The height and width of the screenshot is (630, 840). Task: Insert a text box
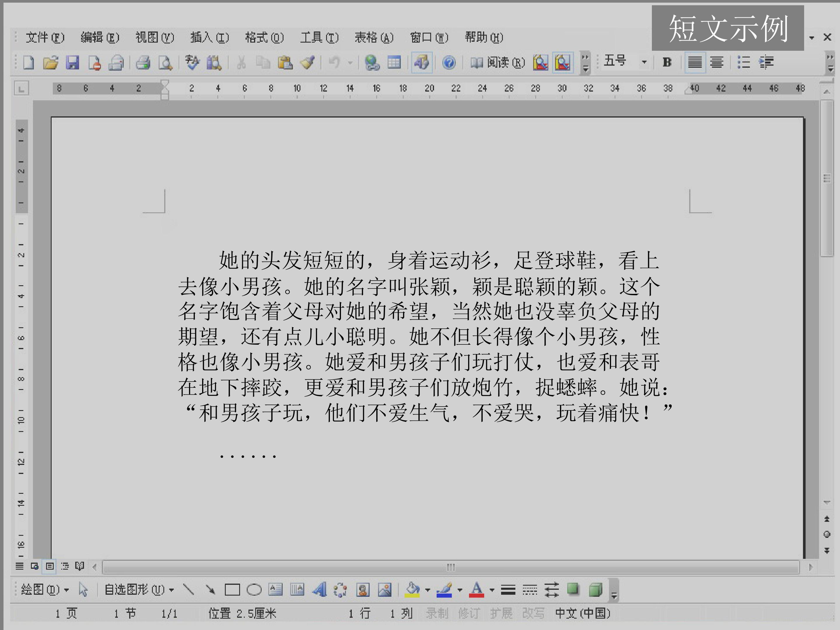pos(276,589)
